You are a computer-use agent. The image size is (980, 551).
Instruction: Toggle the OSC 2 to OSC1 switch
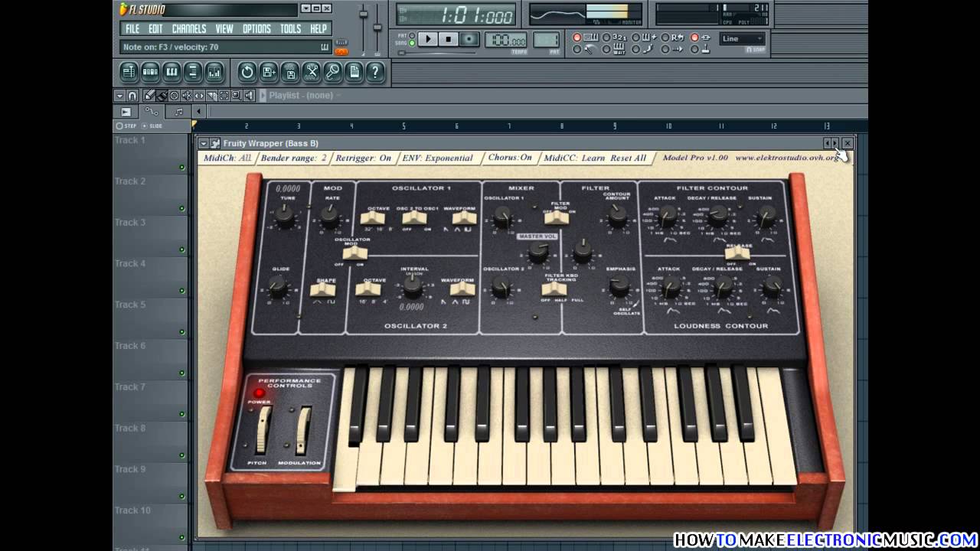tap(414, 218)
